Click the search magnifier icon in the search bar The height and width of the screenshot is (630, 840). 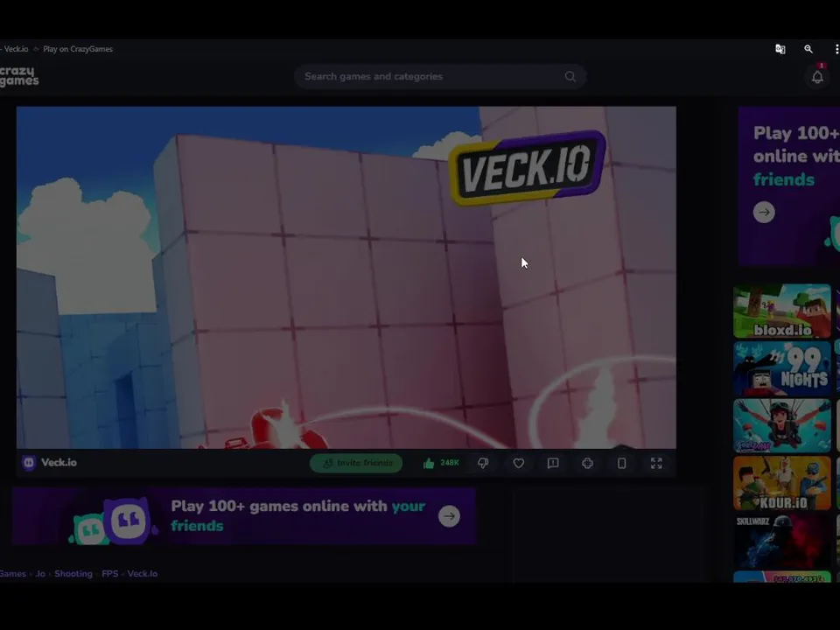tap(570, 77)
